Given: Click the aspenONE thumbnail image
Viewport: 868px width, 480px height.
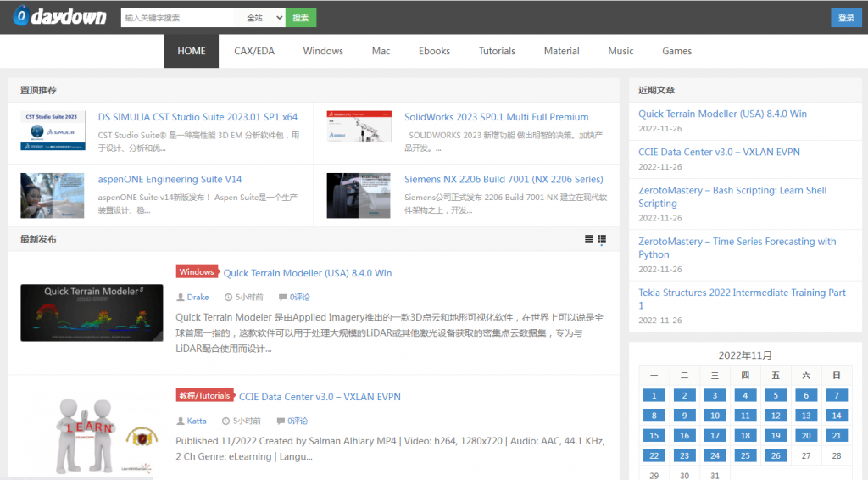Looking at the screenshot, I should pos(53,195).
